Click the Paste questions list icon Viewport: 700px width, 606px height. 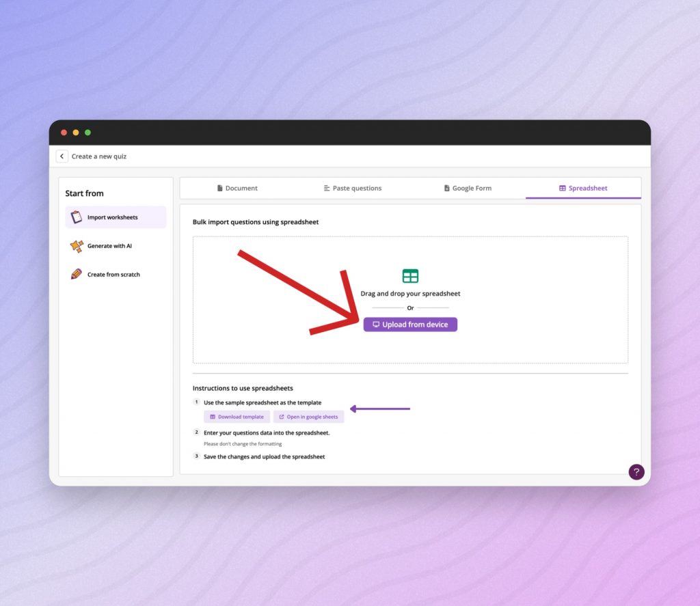tap(328, 188)
